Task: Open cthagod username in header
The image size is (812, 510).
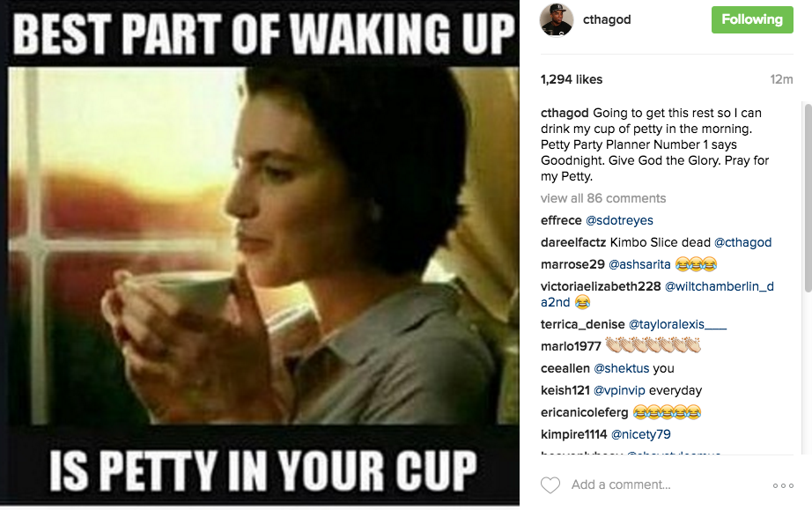Action: click(x=607, y=19)
